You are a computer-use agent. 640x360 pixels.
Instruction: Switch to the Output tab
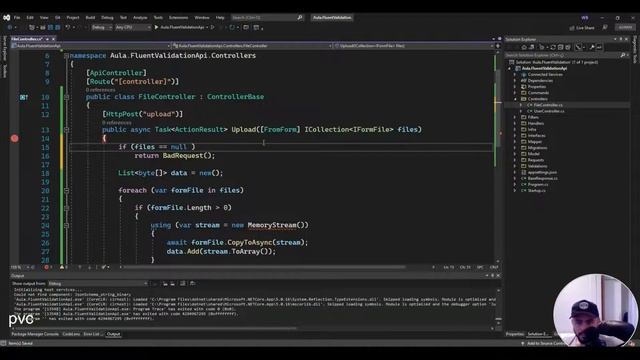[113, 334]
